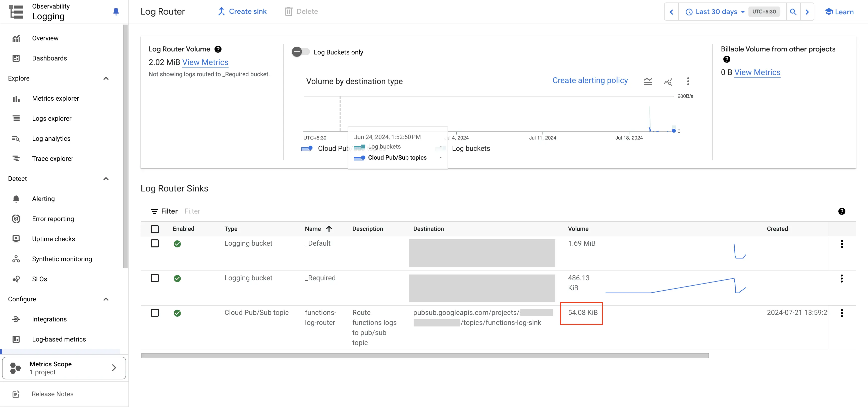Viewport: 868px width, 407px height.
Task: Expand the Metrics Scope panel
Action: tap(64, 368)
